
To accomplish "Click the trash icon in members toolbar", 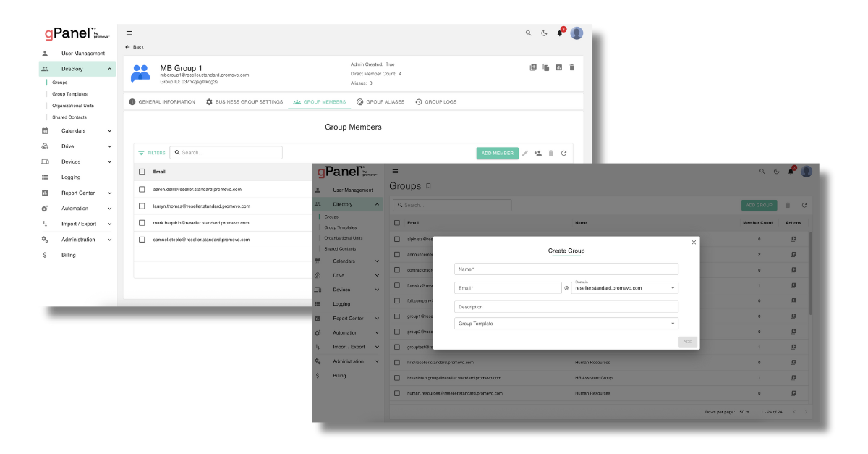I will click(550, 153).
